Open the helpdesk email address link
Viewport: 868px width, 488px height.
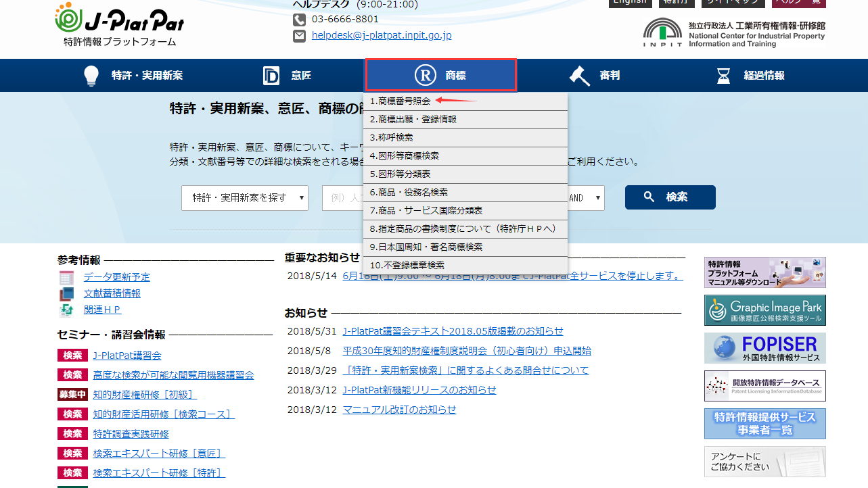[x=382, y=36]
